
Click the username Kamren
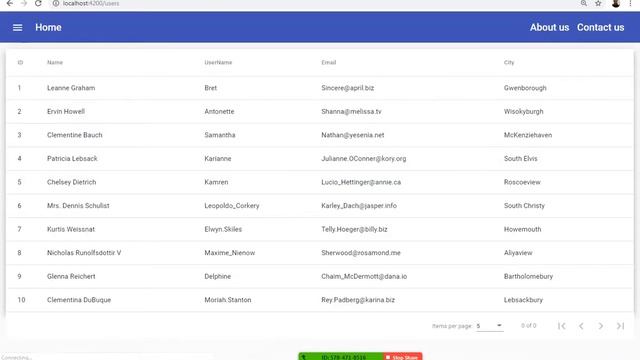(x=216, y=182)
